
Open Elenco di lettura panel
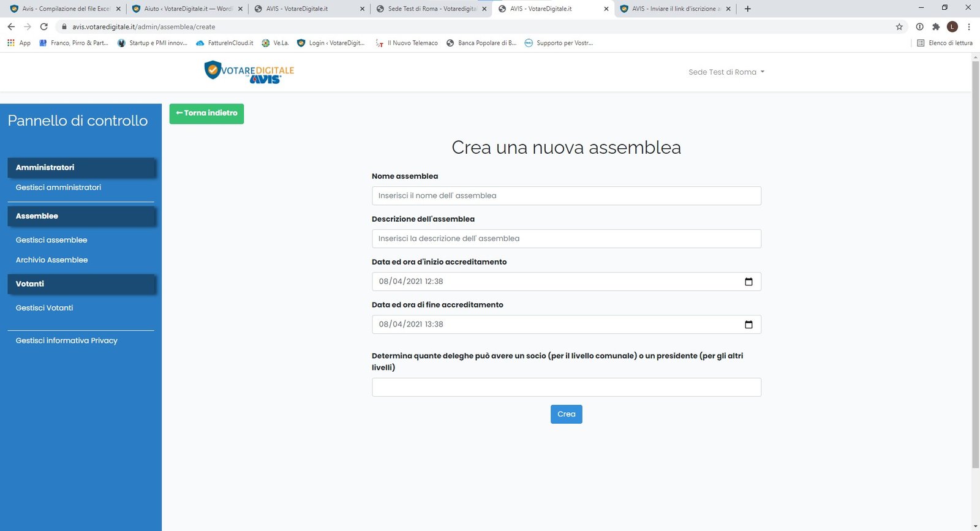(x=944, y=43)
